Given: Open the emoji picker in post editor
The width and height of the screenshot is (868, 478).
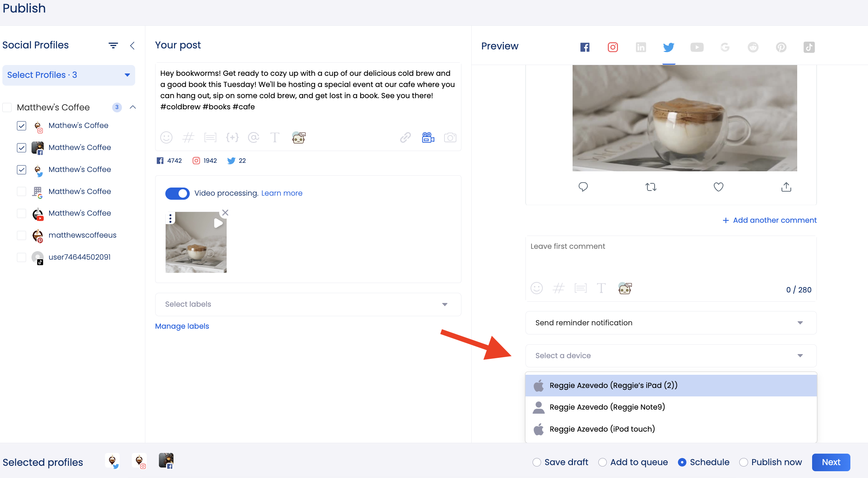Looking at the screenshot, I should tap(166, 137).
